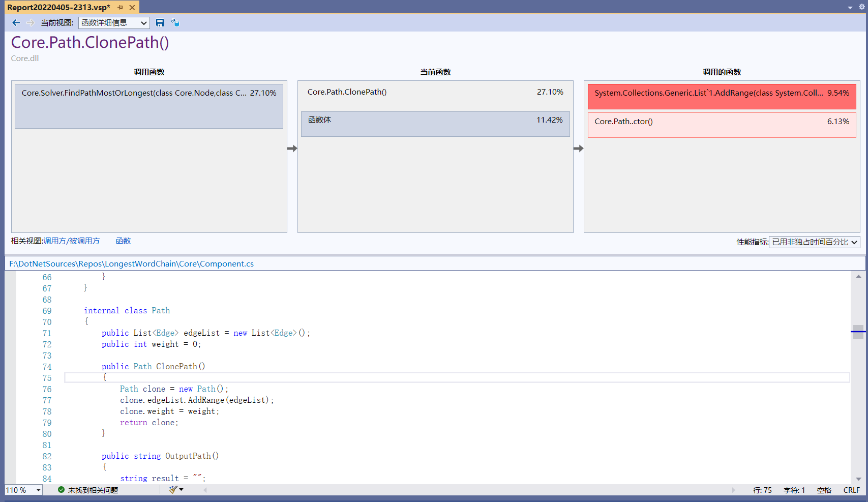The image size is (868, 502).
Task: Click the Core.Solver.FindPathMostOrLongest caller block
Action: pos(149,106)
